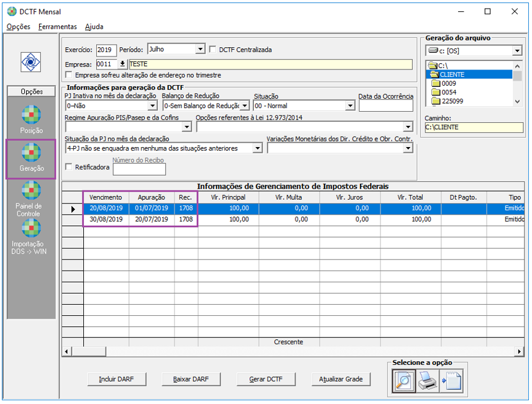Click the Crescente footer label

click(289, 342)
